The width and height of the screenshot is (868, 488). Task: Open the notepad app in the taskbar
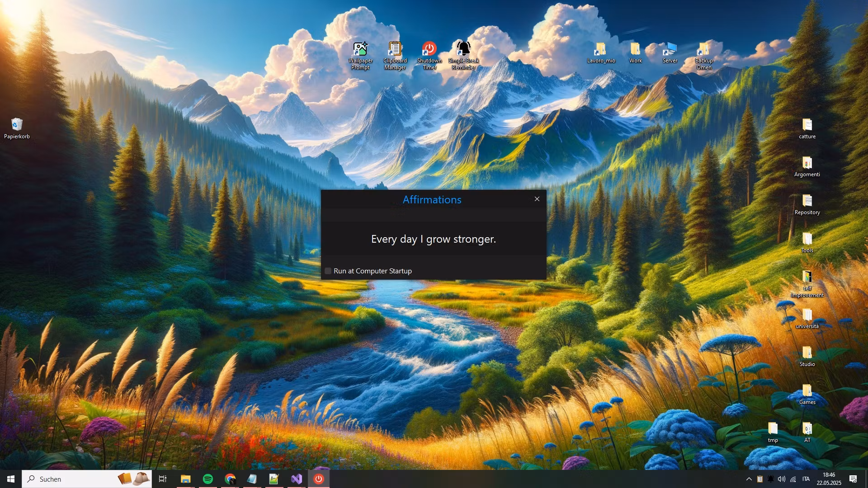click(x=252, y=479)
